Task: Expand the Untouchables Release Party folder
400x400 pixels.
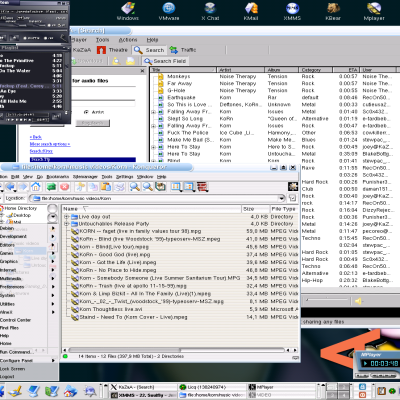Action: coord(66,224)
